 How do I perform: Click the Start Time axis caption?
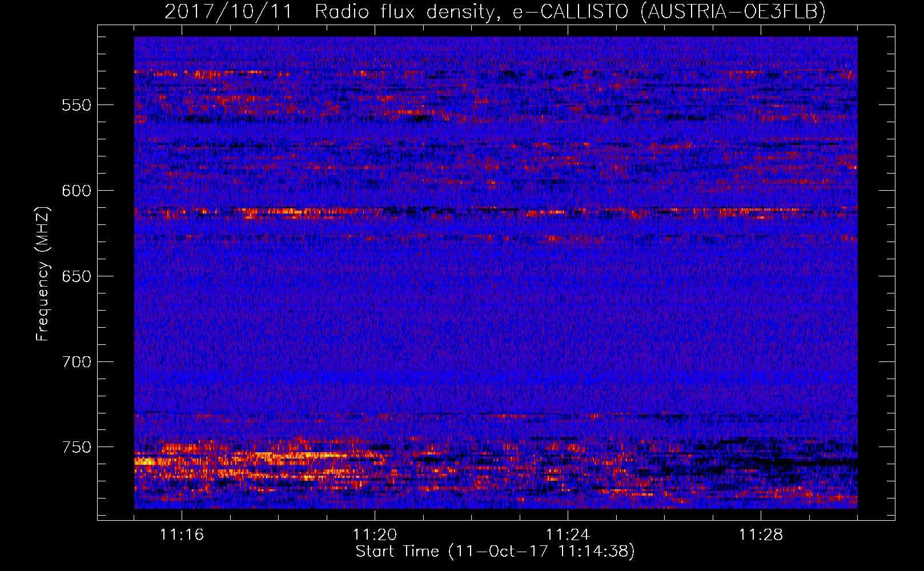point(495,552)
